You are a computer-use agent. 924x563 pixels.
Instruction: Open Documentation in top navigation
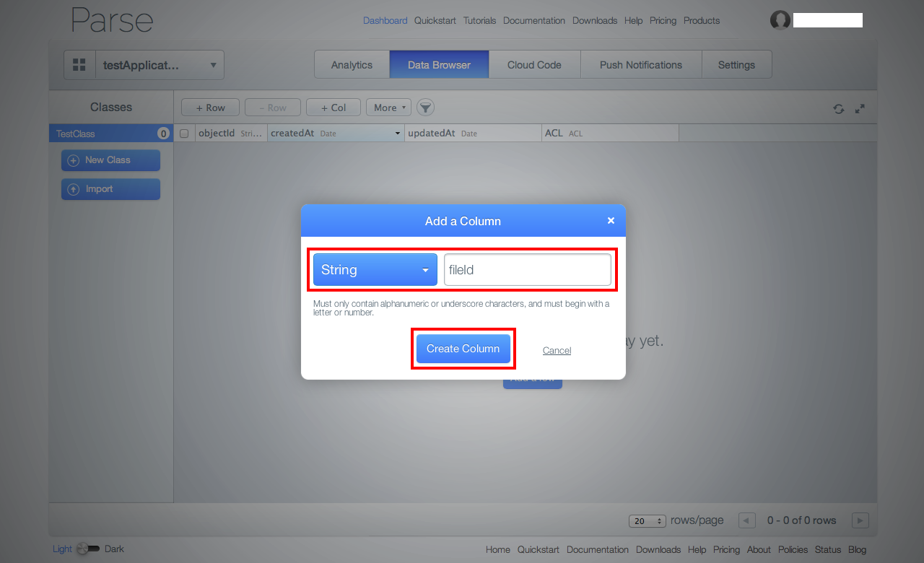[x=534, y=21]
